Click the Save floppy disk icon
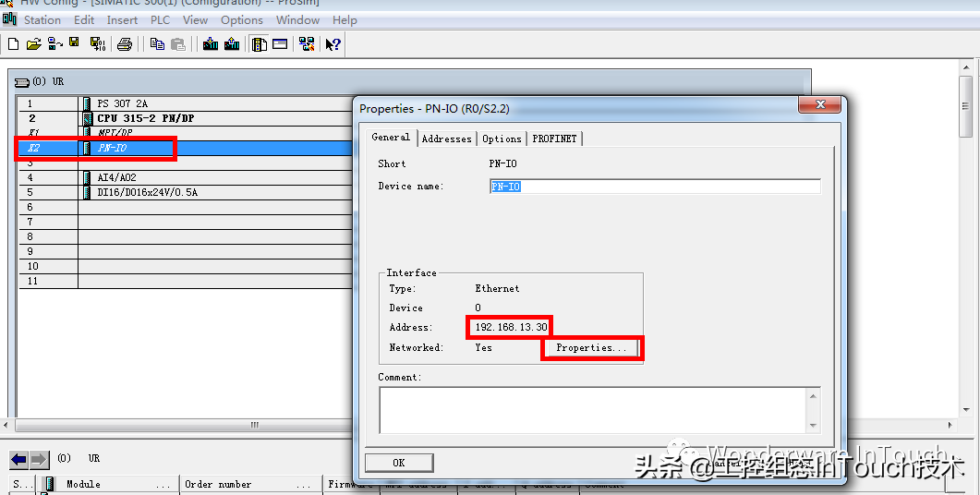The image size is (980, 495). [74, 43]
